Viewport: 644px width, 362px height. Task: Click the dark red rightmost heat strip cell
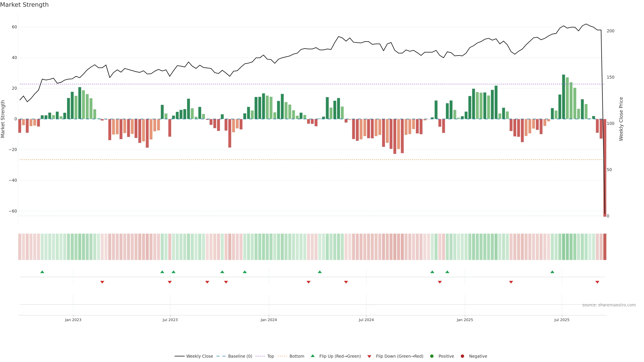(605, 247)
